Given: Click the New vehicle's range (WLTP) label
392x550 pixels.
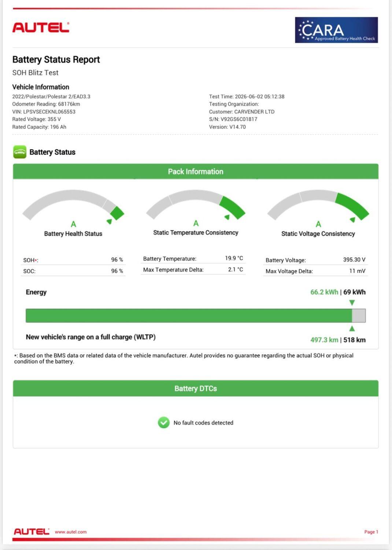Looking at the screenshot, I should click(91, 337).
